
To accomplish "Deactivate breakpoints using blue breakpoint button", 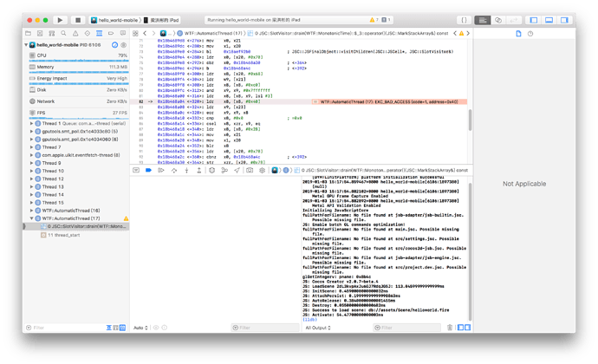I will coord(148,170).
